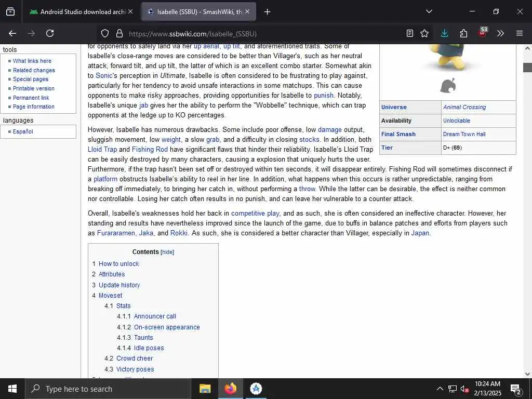Open the Furararamen player link
This screenshot has height=399, width=532.
tap(116, 233)
